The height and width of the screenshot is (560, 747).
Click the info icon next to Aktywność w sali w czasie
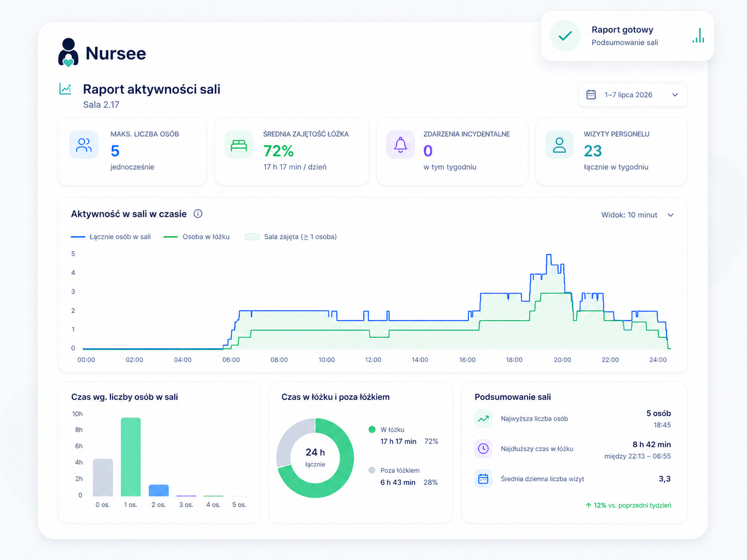point(198,214)
